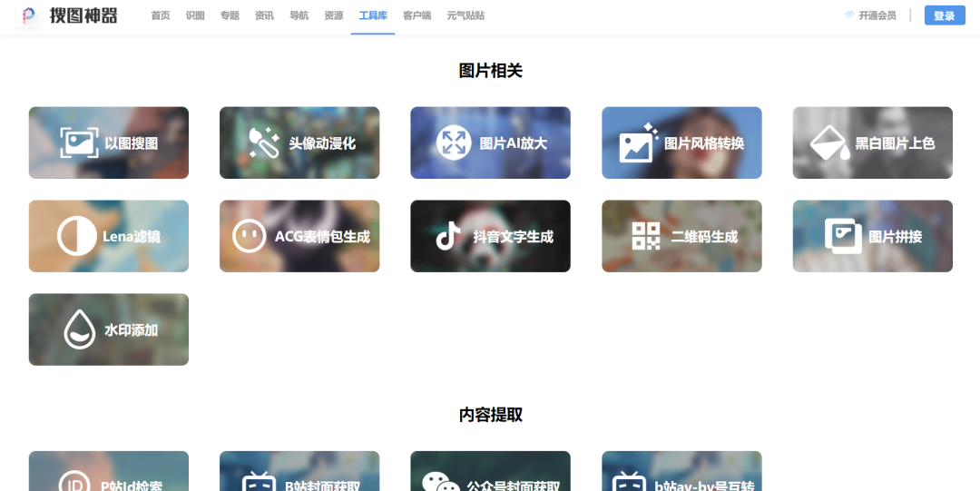Click the 黑白图片上色 paint bucket icon

pos(830,142)
